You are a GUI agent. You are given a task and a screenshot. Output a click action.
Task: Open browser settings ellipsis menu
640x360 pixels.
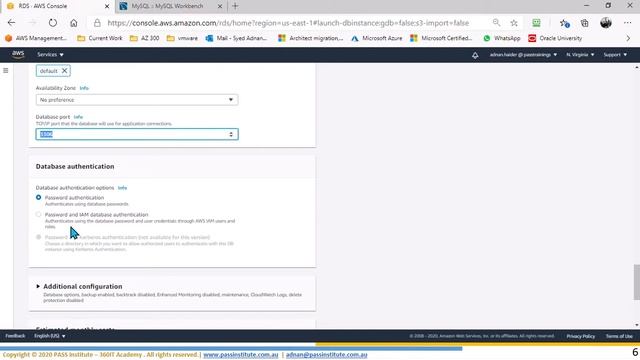[x=628, y=23]
